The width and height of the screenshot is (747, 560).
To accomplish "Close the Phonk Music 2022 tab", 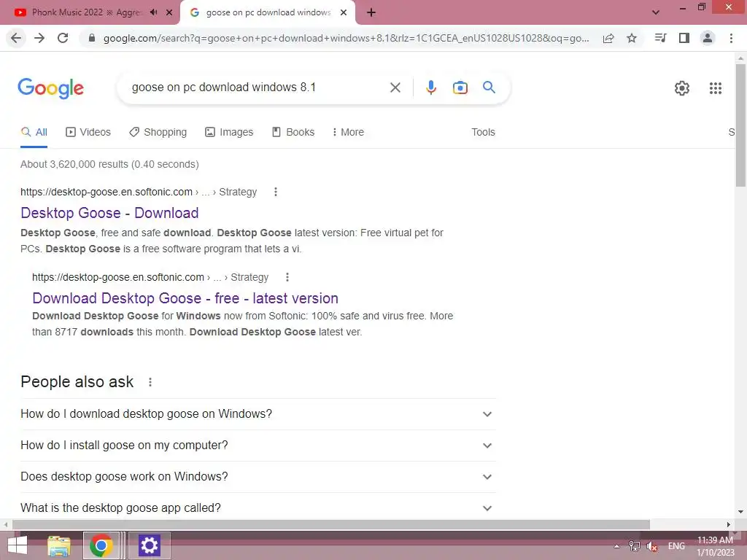I will (169, 12).
